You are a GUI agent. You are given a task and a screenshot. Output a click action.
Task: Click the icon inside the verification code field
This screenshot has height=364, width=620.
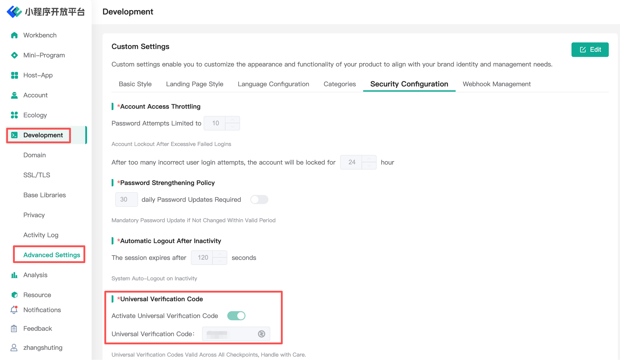[261, 334]
